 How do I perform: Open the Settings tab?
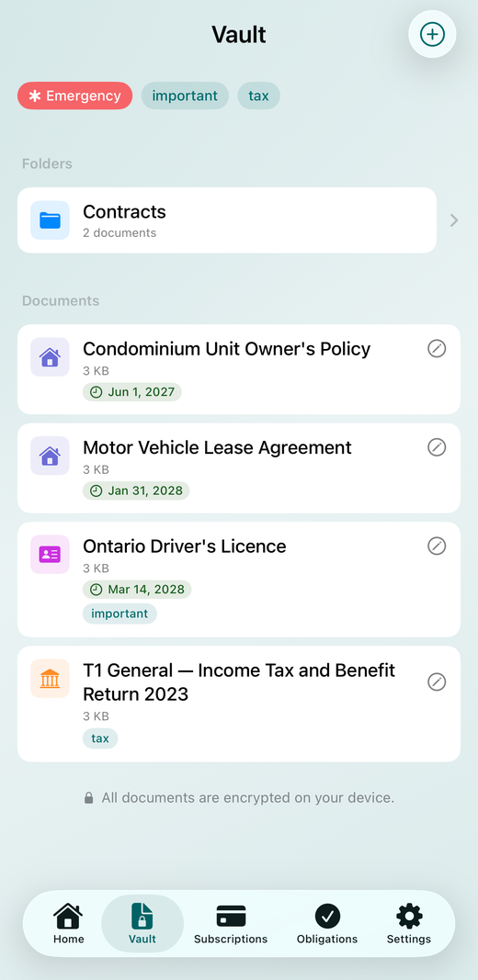(x=409, y=924)
